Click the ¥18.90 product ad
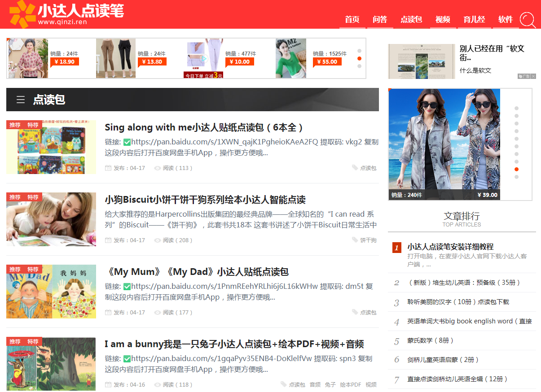This screenshot has width=541, height=392. 44,58
